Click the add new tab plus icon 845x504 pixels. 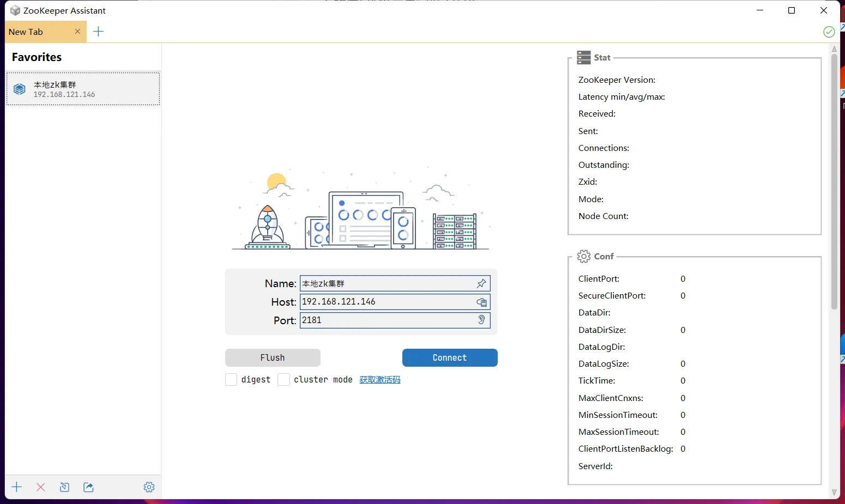tap(98, 32)
